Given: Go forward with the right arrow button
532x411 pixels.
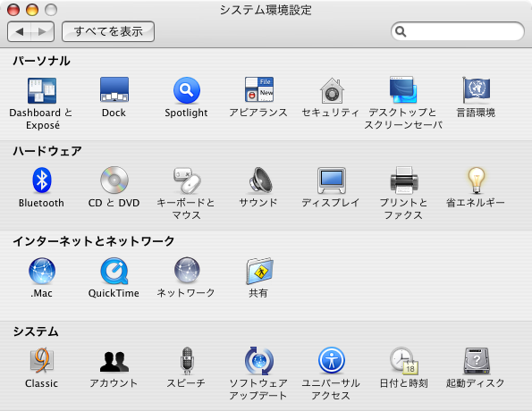Looking at the screenshot, I should pyautogui.click(x=42, y=31).
